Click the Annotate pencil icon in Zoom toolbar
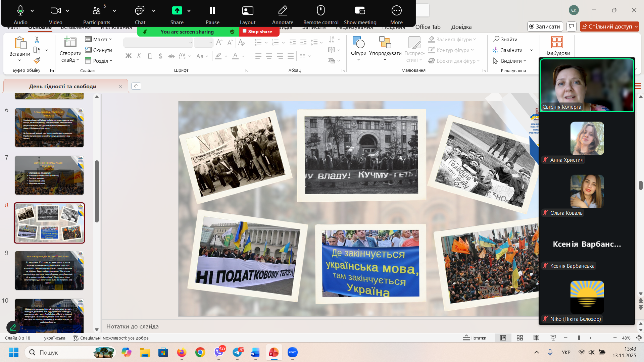Image resolution: width=644 pixels, height=362 pixels. (x=283, y=11)
